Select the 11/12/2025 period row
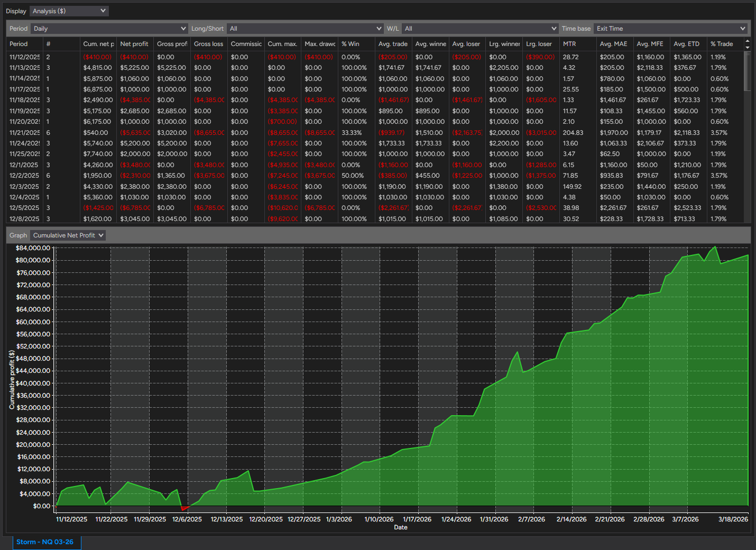This screenshot has height=550, width=756. (x=375, y=57)
